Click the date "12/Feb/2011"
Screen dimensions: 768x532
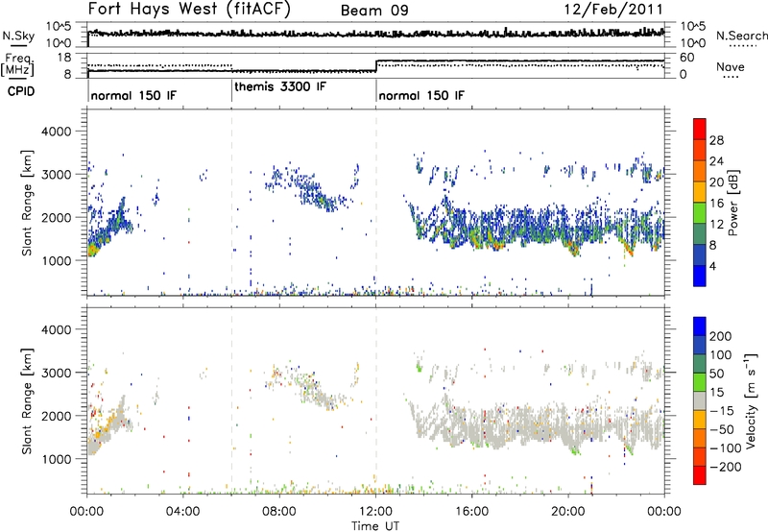point(613,9)
